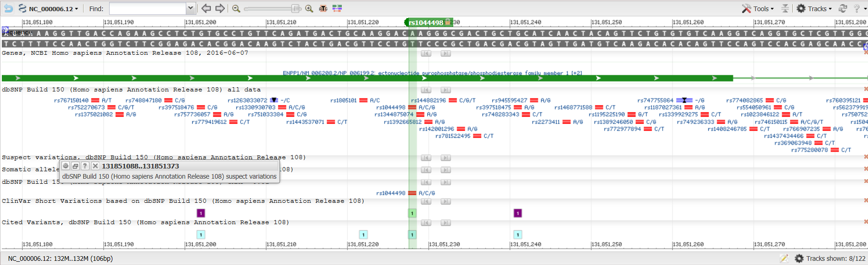Click inside the Find input field

tap(148, 8)
